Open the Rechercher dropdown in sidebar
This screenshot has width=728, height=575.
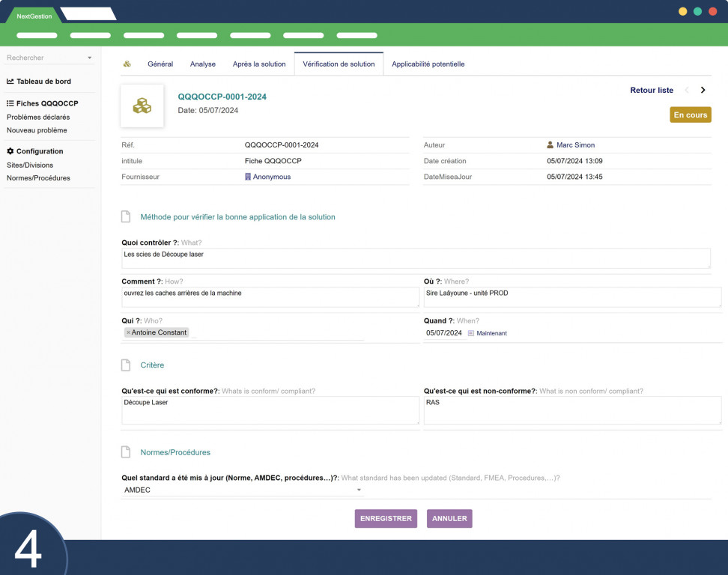pyautogui.click(x=90, y=58)
